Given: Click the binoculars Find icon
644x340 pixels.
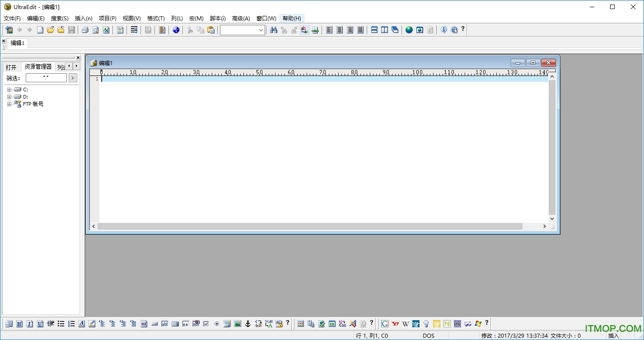Looking at the screenshot, I should (x=273, y=30).
